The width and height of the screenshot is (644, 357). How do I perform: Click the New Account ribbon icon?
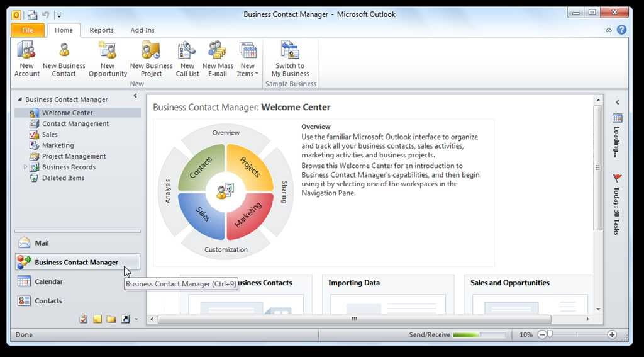(26, 59)
